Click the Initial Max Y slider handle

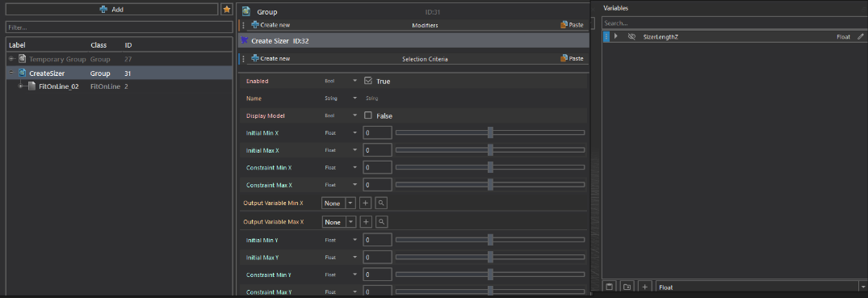click(490, 257)
